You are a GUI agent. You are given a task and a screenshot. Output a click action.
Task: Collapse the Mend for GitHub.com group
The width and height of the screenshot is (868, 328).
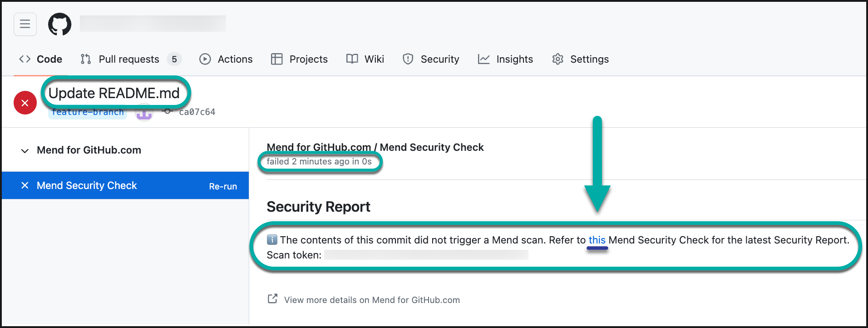click(x=25, y=150)
